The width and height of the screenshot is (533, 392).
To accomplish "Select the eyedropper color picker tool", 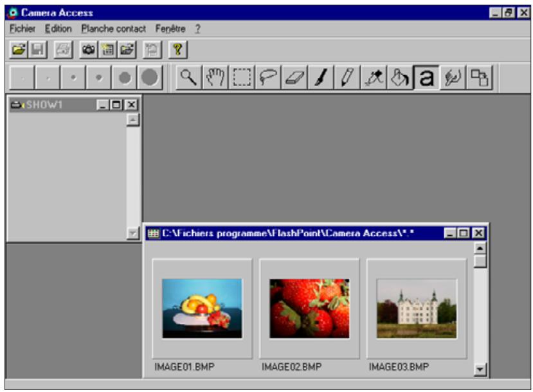I will [374, 78].
